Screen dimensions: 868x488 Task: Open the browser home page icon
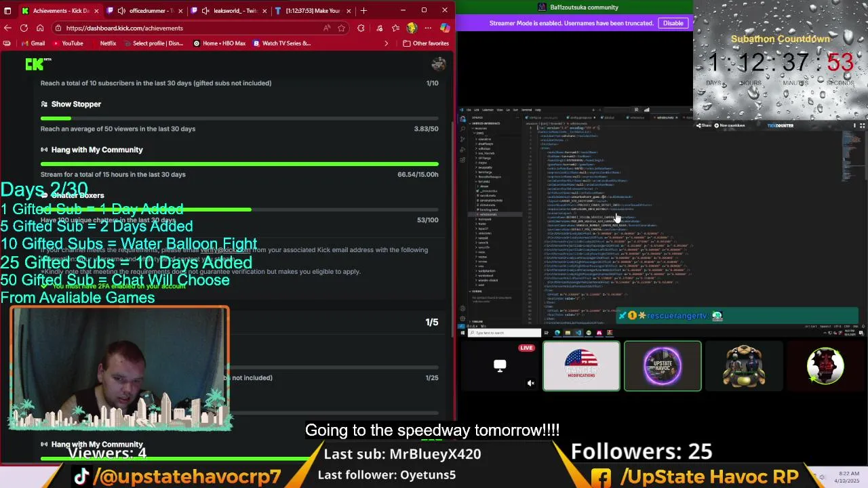coord(40,28)
